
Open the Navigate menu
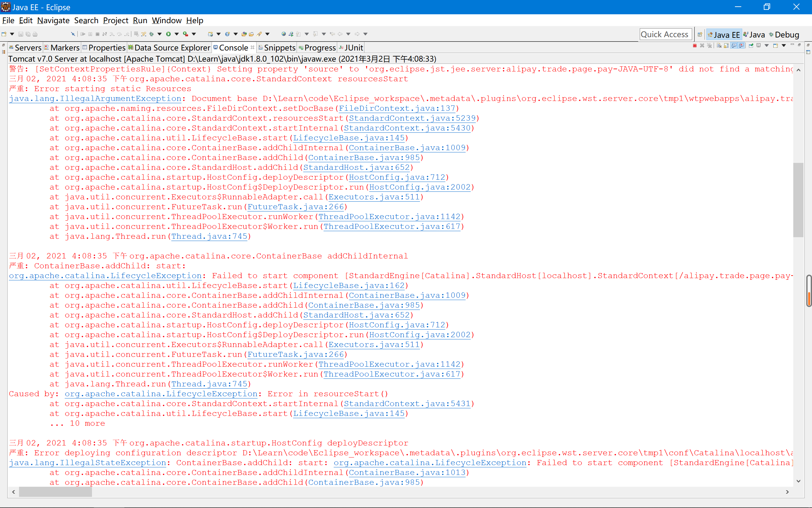tap(53, 21)
